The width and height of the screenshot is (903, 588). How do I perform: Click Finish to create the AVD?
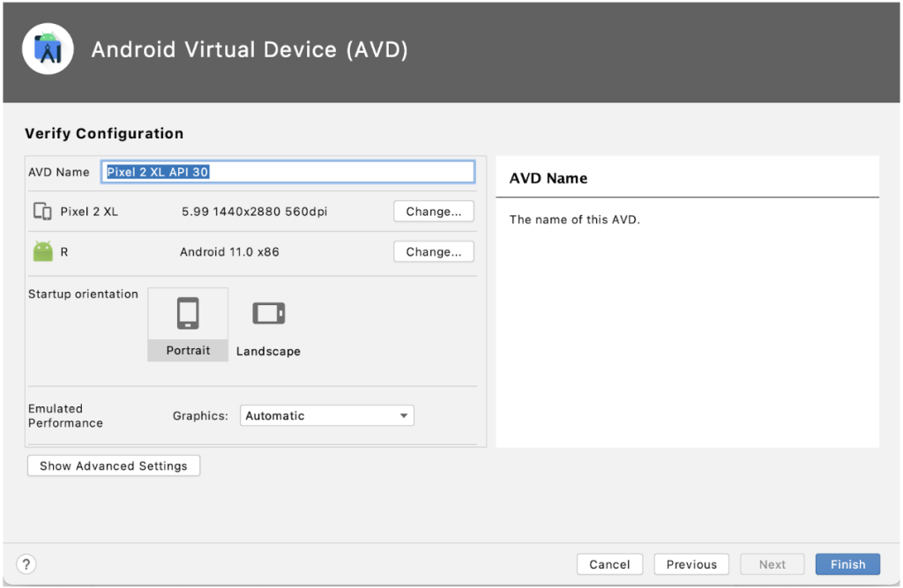point(847,564)
